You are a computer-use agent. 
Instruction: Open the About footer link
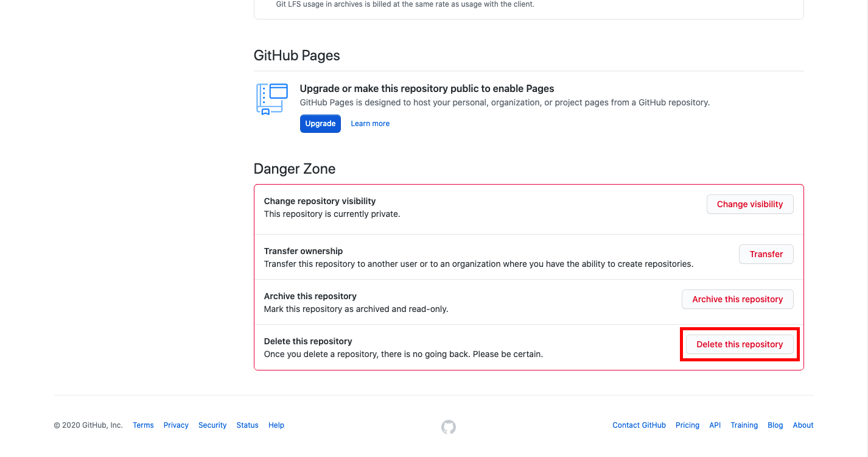click(803, 425)
